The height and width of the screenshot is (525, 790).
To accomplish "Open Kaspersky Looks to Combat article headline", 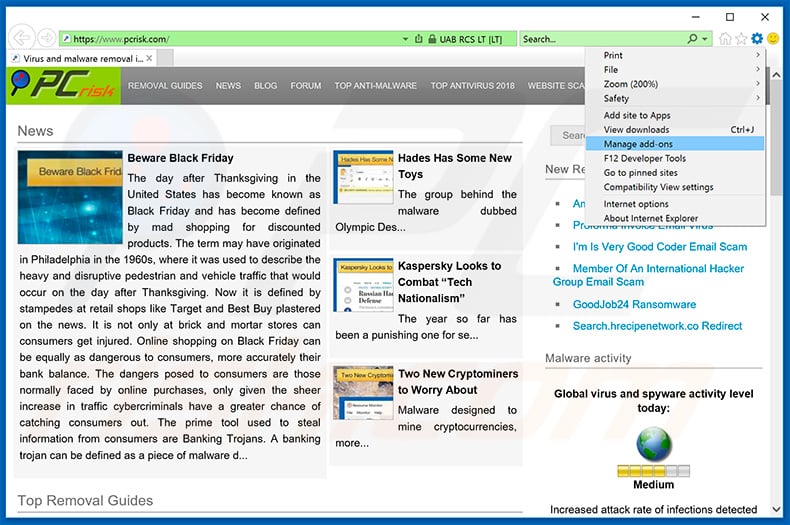I will coord(449,282).
